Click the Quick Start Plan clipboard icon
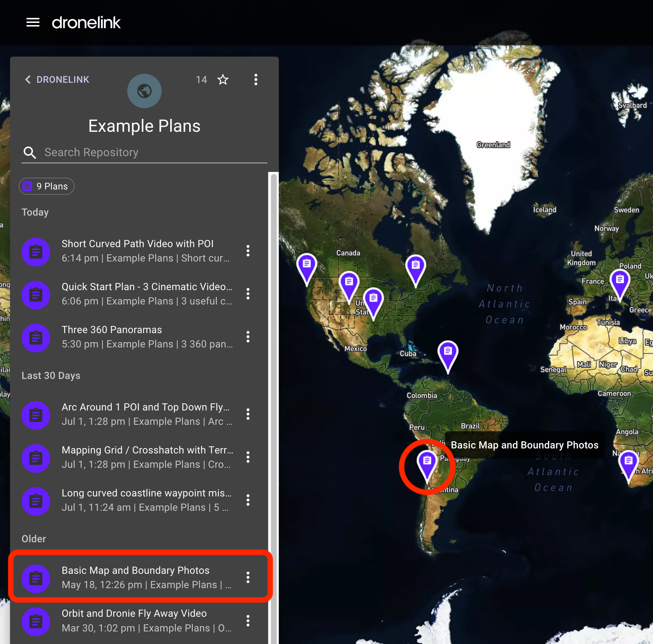The image size is (653, 644). click(36, 295)
